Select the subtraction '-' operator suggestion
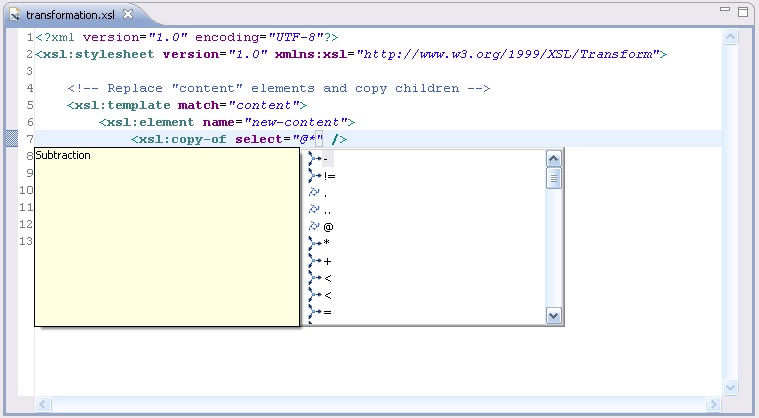Viewport: 759px width, 418px height. (327, 159)
